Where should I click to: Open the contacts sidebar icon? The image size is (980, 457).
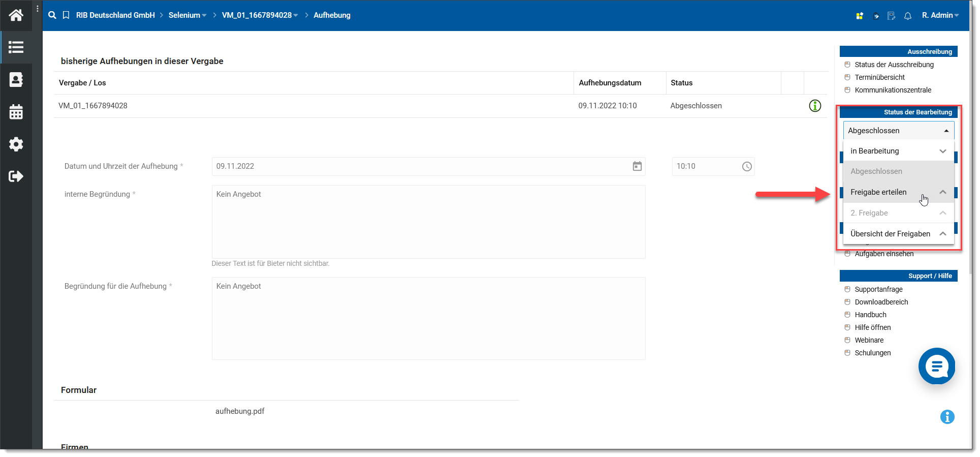click(x=16, y=80)
